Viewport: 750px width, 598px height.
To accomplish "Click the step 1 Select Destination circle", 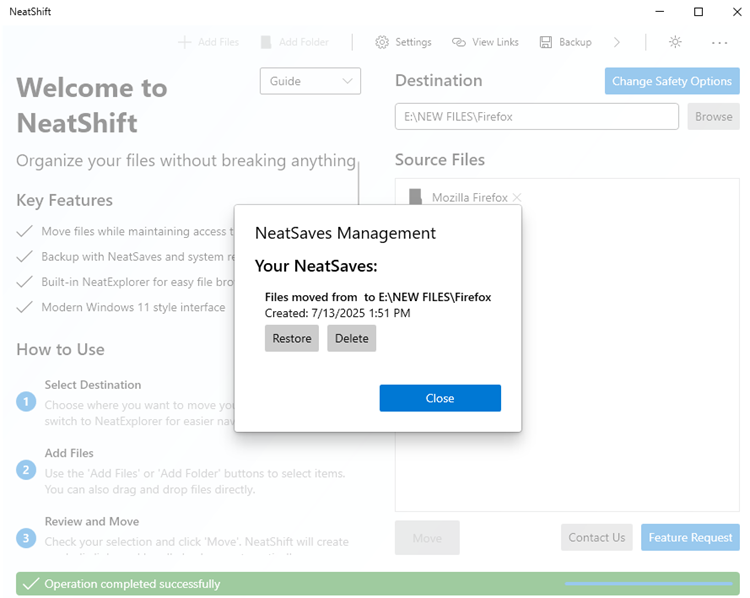I will point(26,401).
